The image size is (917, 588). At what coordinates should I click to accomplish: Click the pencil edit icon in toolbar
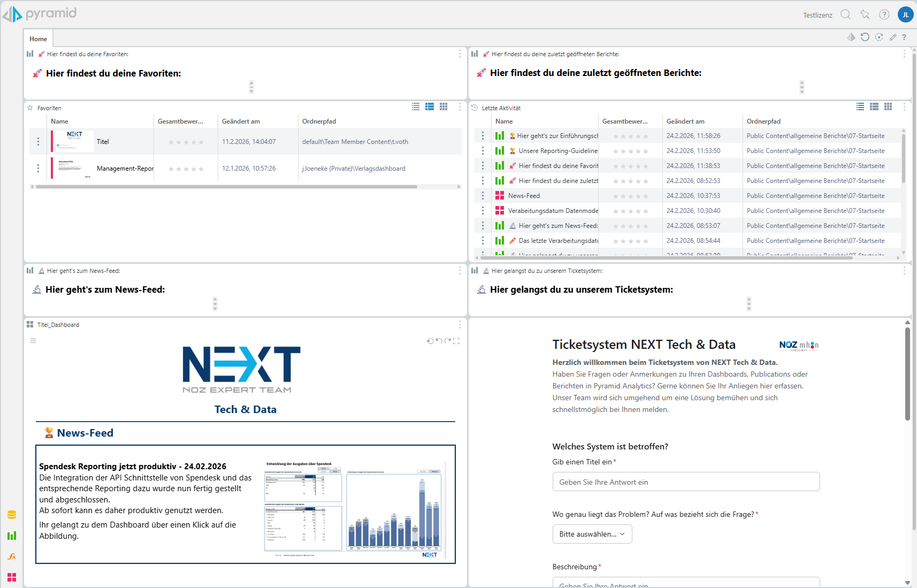coord(892,37)
